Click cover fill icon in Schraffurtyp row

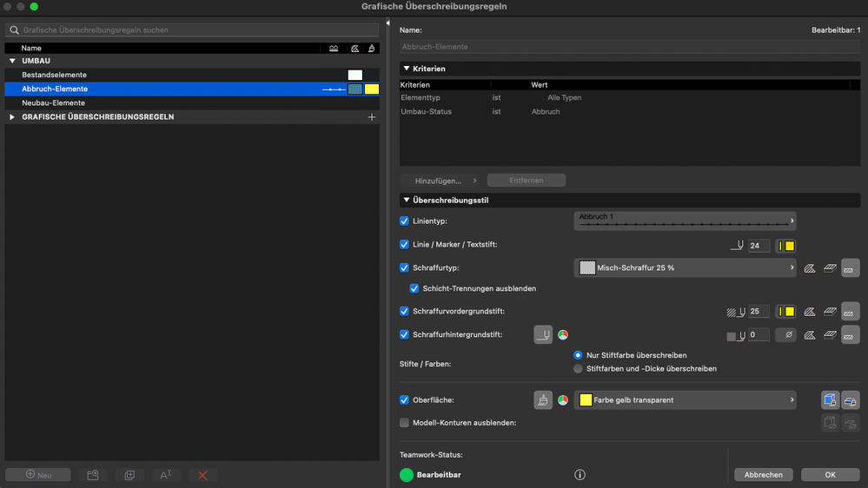pyautogui.click(x=830, y=267)
